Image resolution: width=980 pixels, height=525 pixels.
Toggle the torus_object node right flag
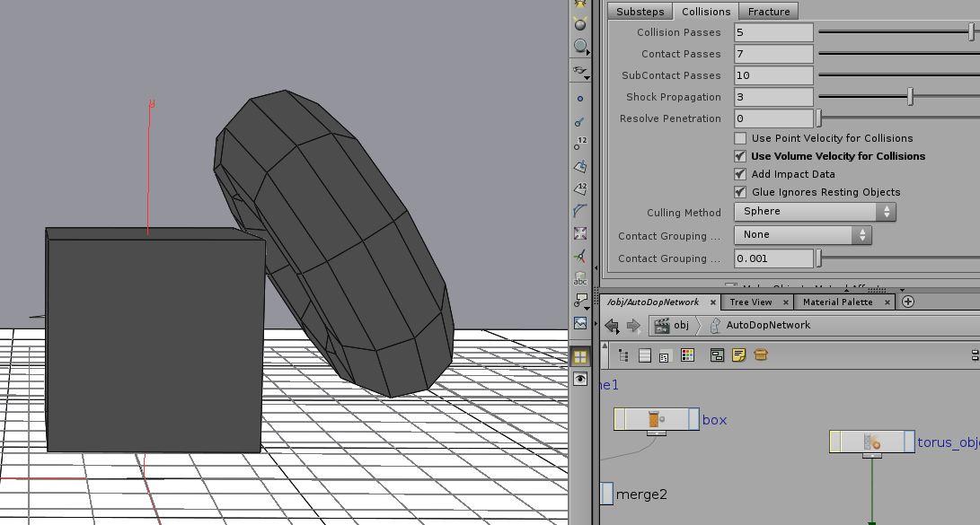[909, 442]
